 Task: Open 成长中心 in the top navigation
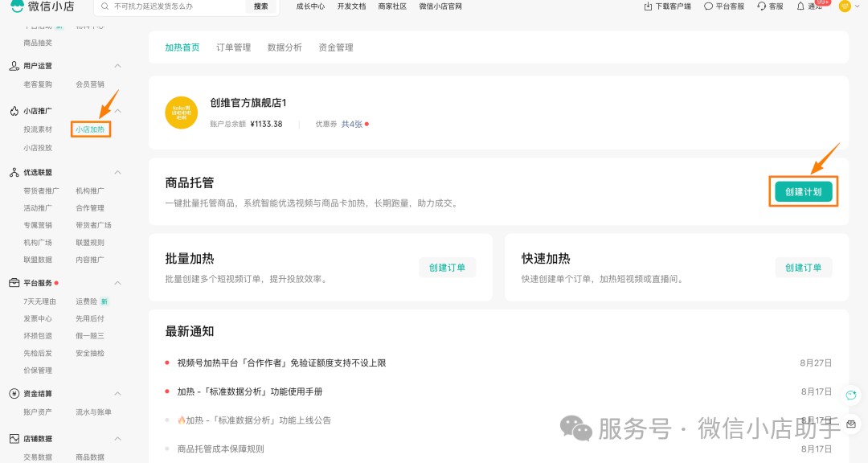[x=310, y=6]
